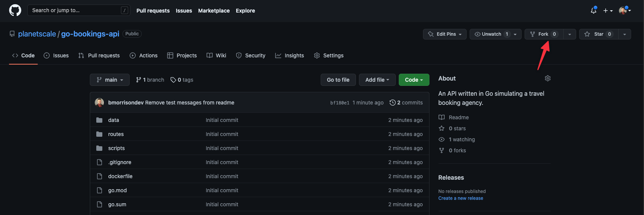Open the scripts folder
The width and height of the screenshot is (644, 215).
(x=116, y=148)
